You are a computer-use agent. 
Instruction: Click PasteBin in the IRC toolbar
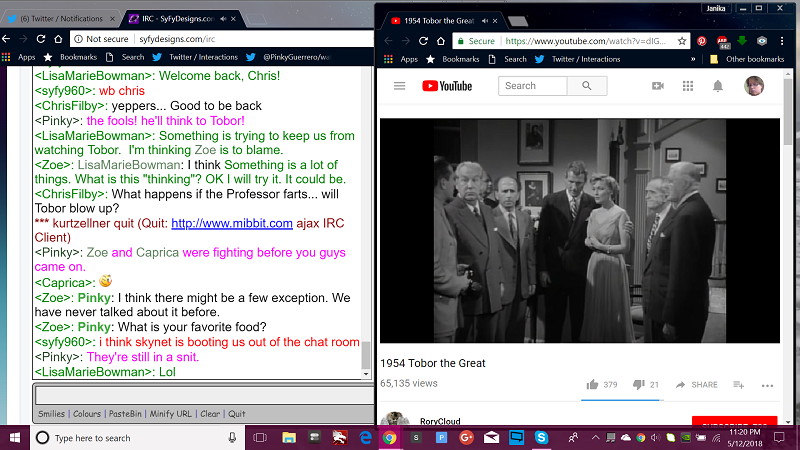tap(125, 414)
